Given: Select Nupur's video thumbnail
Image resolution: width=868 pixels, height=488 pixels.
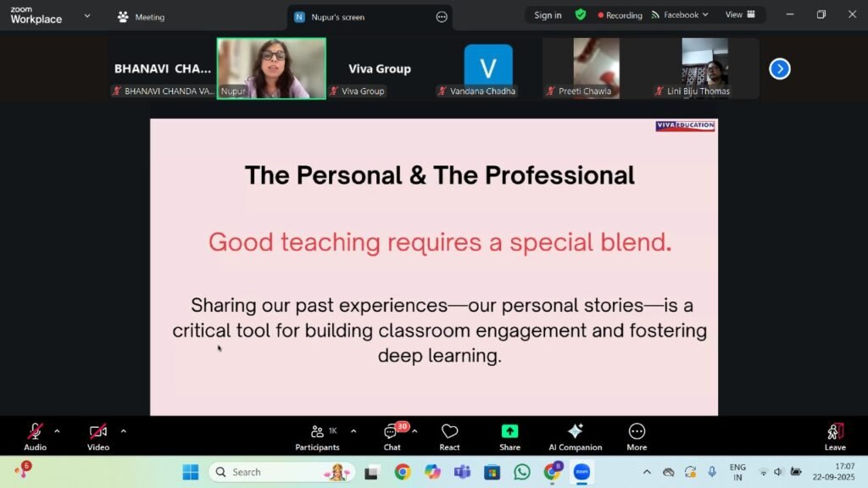Looking at the screenshot, I should [271, 68].
